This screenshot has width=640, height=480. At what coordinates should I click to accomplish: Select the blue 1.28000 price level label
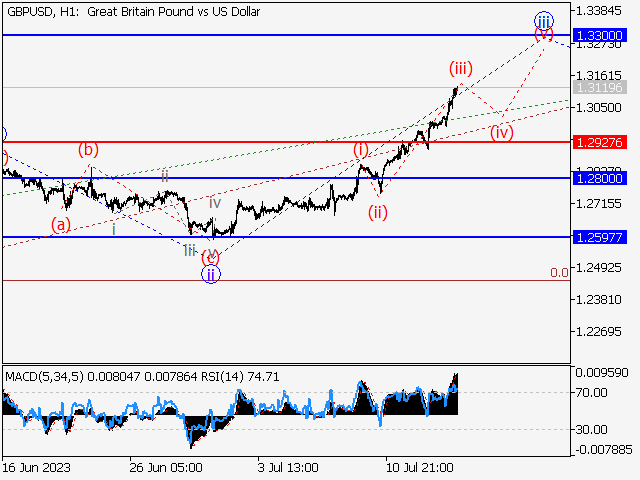click(x=600, y=178)
